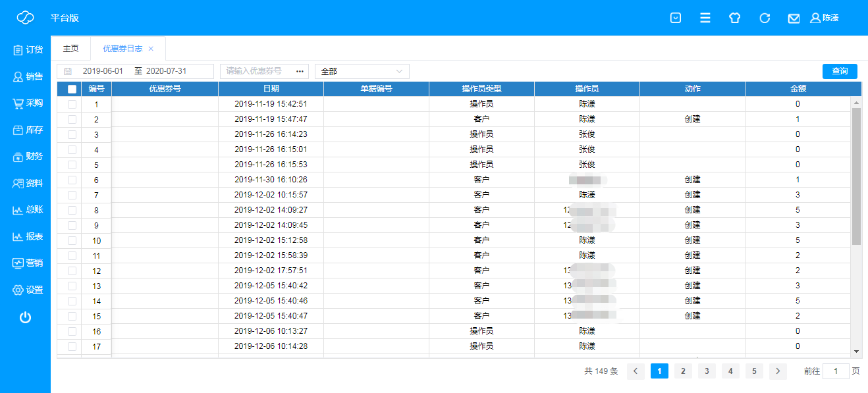
Task: Select the checkbox for row 8
Action: pos(72,210)
